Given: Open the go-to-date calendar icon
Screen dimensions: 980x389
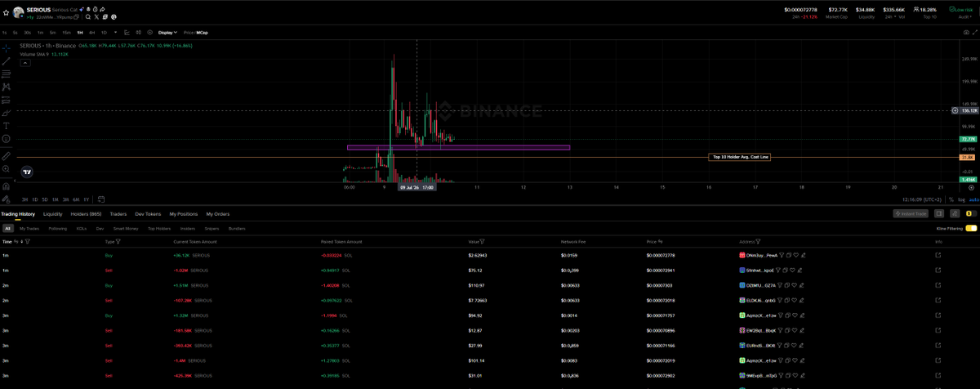Looking at the screenshot, I should tap(101, 199).
